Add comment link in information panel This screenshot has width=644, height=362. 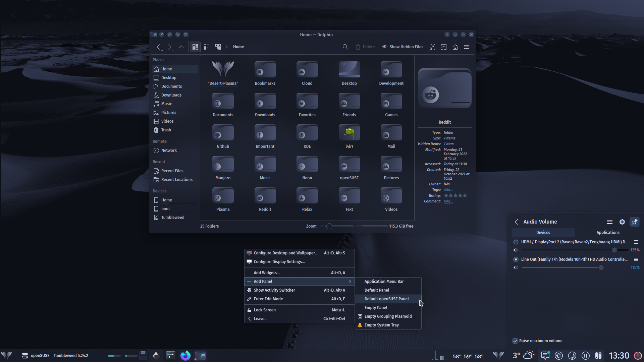pyautogui.click(x=448, y=201)
